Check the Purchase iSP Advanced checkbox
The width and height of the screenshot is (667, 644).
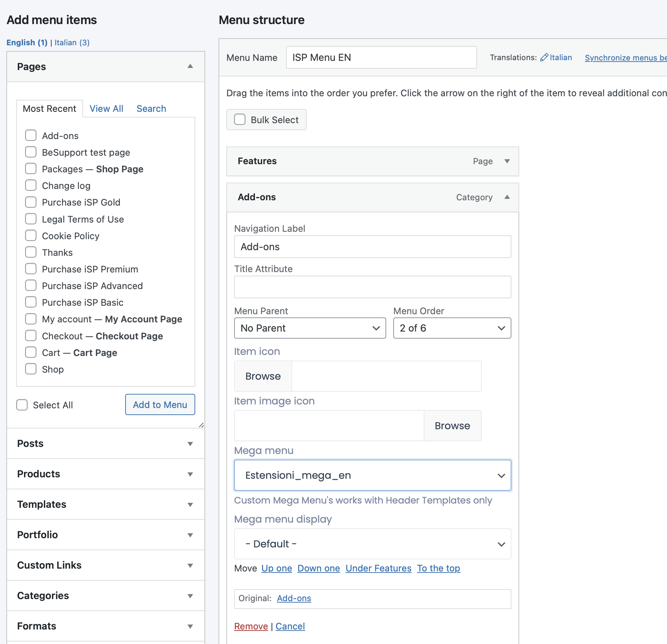coord(31,285)
